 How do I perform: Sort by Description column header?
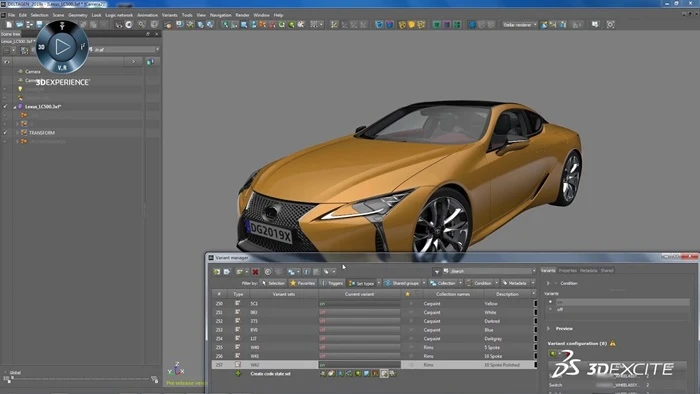click(507, 294)
